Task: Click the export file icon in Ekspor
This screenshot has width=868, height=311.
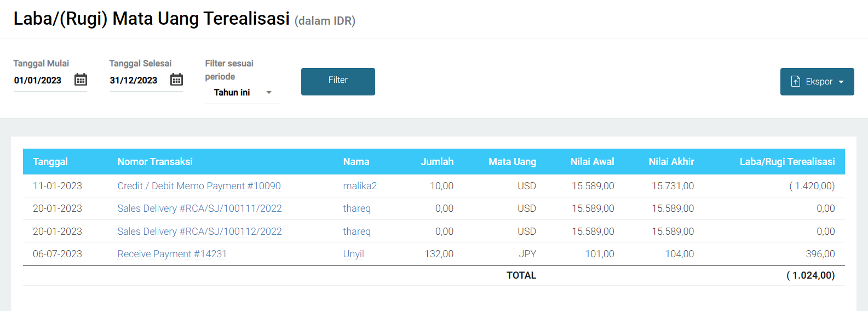Action: click(796, 82)
